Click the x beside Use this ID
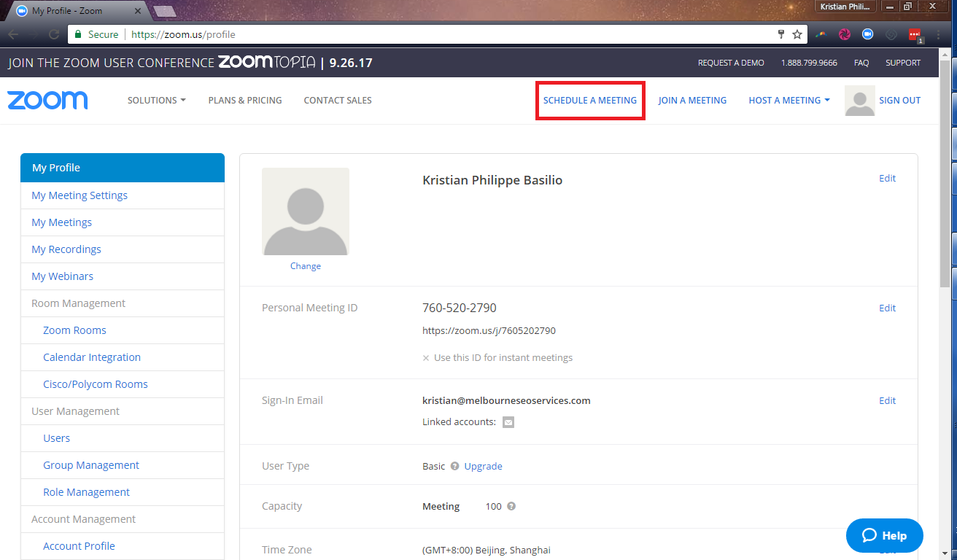The width and height of the screenshot is (957, 560). click(x=426, y=358)
